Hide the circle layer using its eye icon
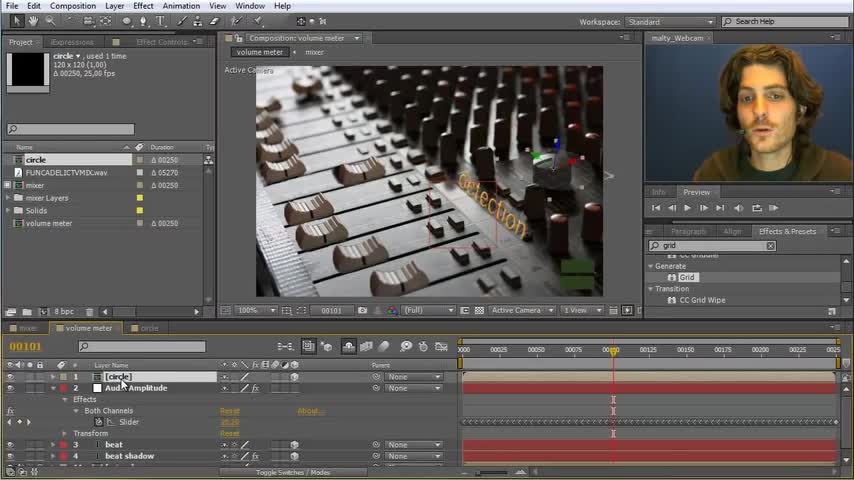The image size is (854, 480). (x=10, y=377)
